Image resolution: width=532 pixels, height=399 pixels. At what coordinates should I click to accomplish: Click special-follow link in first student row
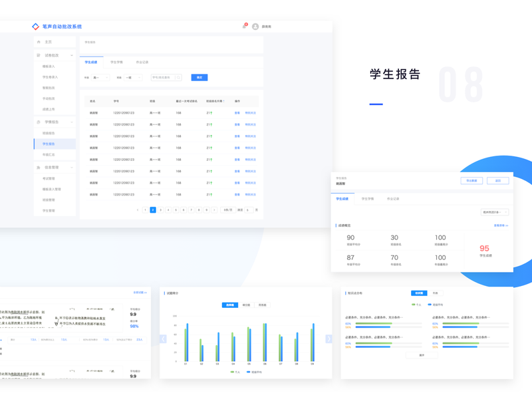(251, 113)
